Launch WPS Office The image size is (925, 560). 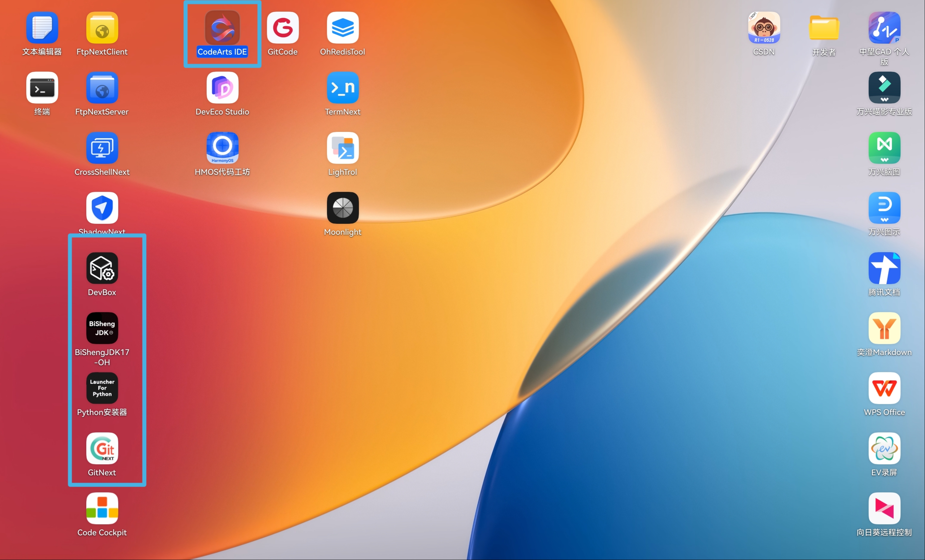(x=884, y=388)
